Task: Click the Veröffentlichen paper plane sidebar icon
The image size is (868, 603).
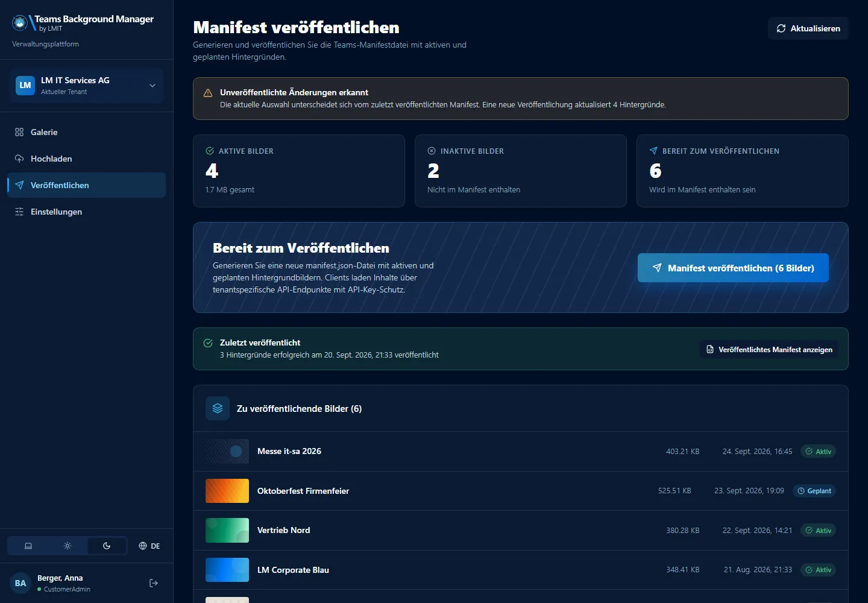Action: coord(19,185)
